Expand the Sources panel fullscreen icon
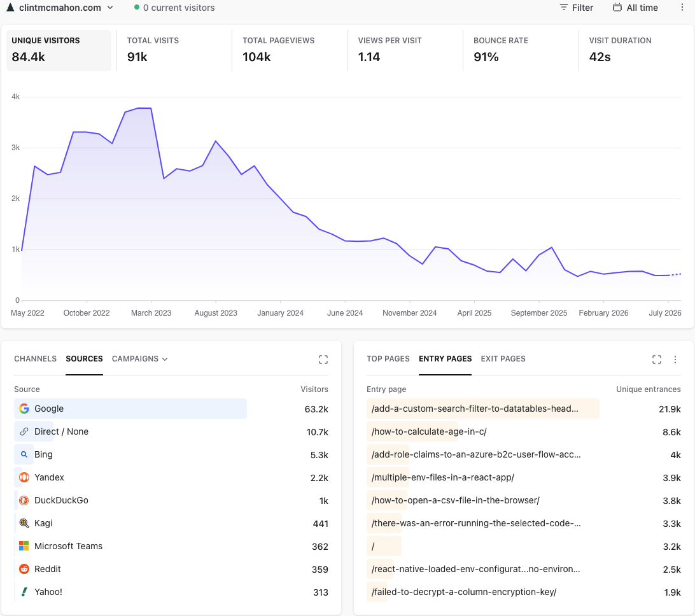695x616 pixels. click(x=323, y=360)
